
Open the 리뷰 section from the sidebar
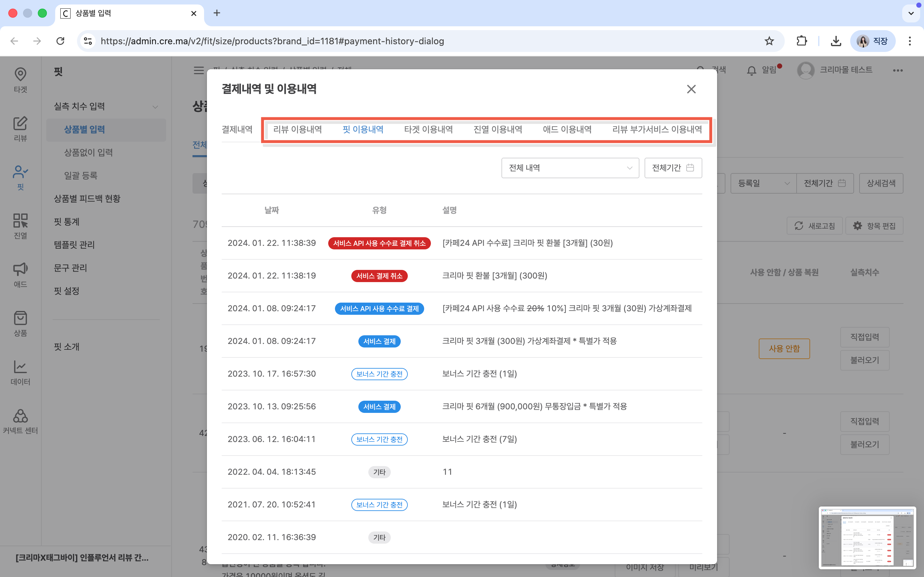pos(20,129)
